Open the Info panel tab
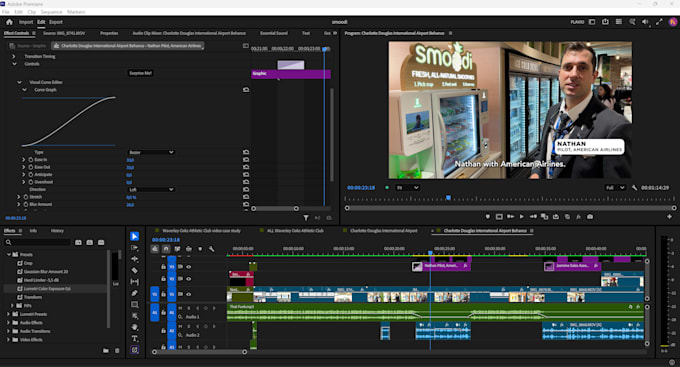The image size is (680, 367). (33, 231)
